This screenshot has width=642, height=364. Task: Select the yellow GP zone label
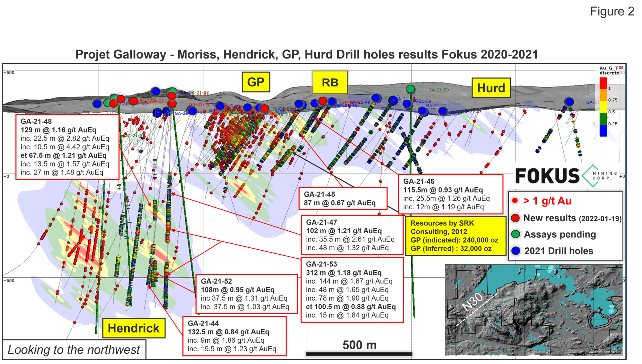pyautogui.click(x=256, y=82)
